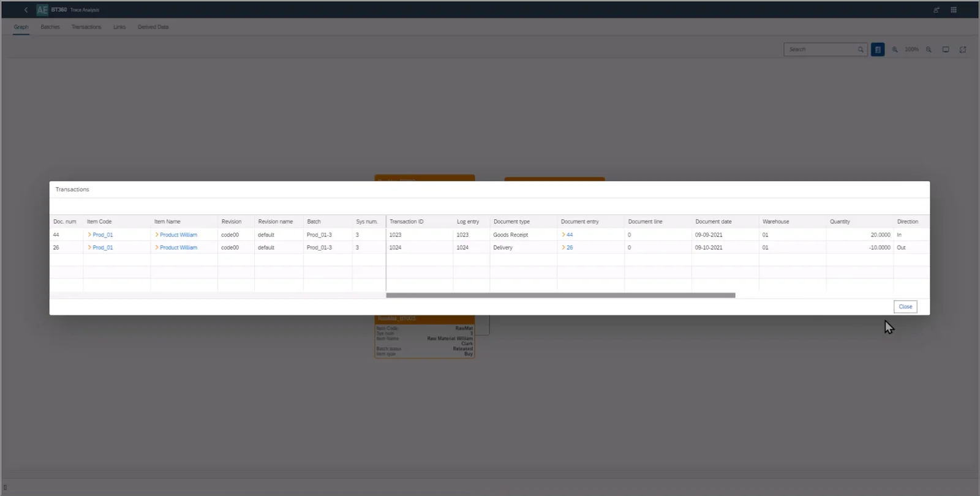Open Product William link in Goods Receipt row
Viewport: 980px width, 496px height.
178,235
